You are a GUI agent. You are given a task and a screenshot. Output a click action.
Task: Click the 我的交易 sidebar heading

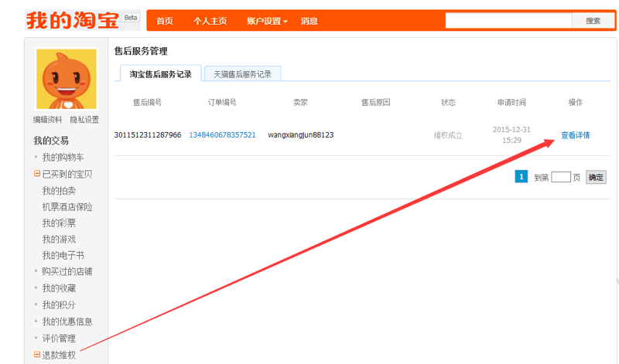(x=51, y=141)
